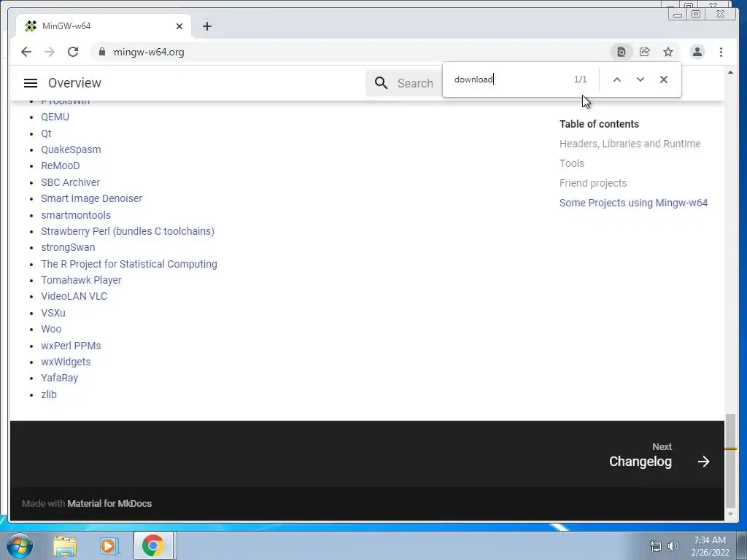The width and height of the screenshot is (747, 560).
Task: Open the hamburger navigation menu
Action: click(x=31, y=83)
